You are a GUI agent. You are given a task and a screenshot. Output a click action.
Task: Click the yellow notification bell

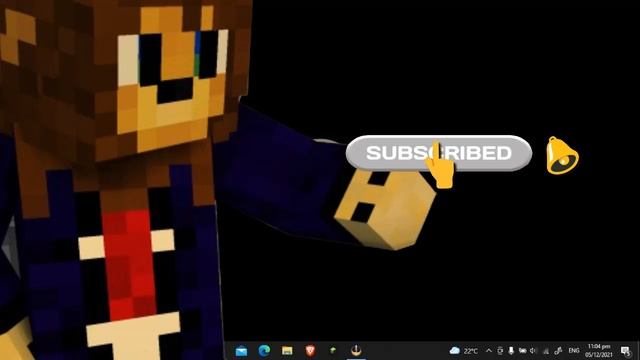pos(562,156)
